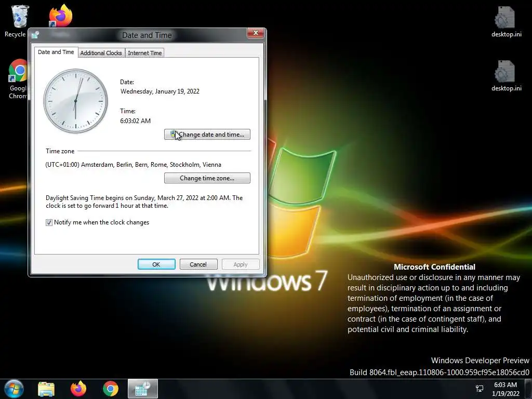Confirm dialog with OK

[x=156, y=264]
